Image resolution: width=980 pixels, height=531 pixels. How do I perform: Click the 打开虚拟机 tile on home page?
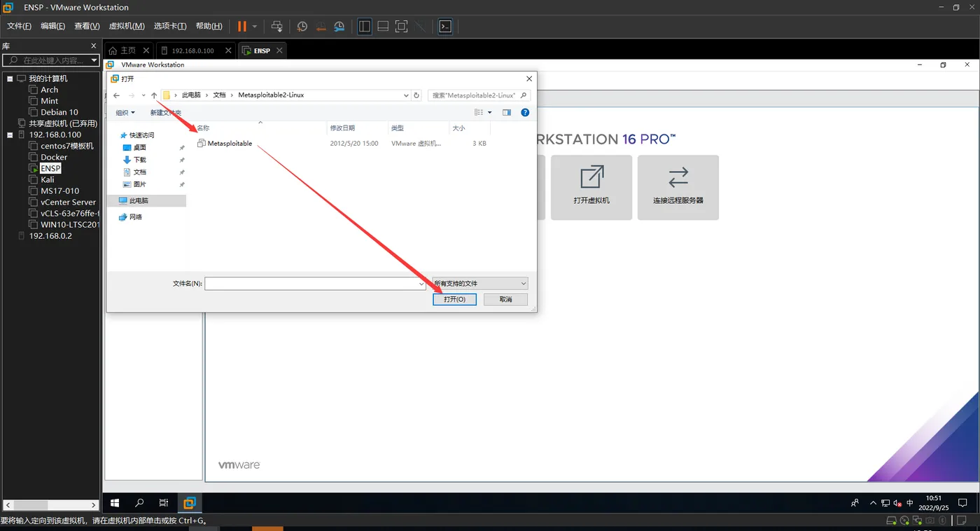(591, 187)
